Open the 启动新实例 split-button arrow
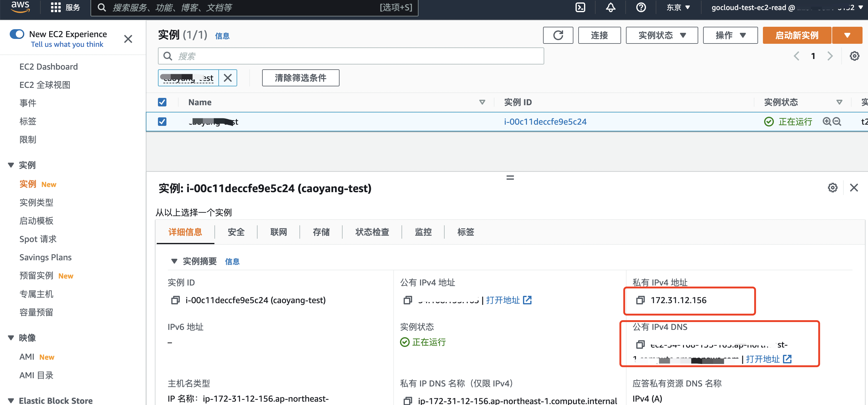868x405 pixels. 847,35
